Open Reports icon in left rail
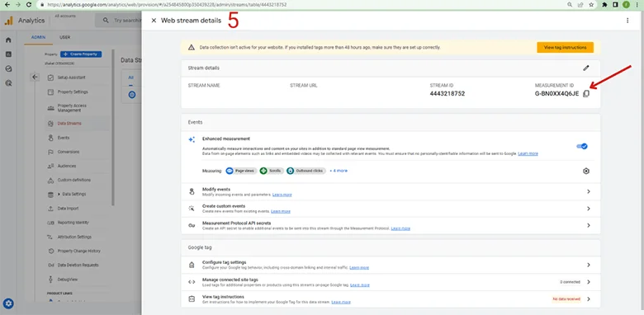644x315 pixels. (8, 54)
